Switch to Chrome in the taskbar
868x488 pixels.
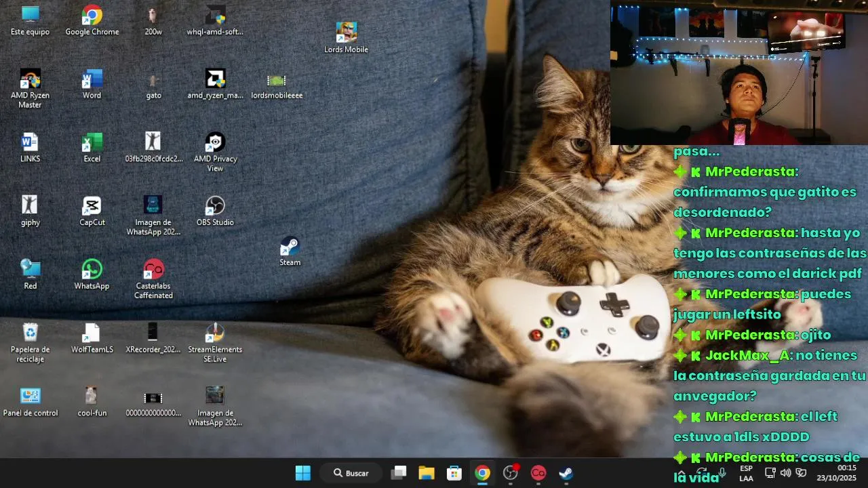(x=482, y=473)
